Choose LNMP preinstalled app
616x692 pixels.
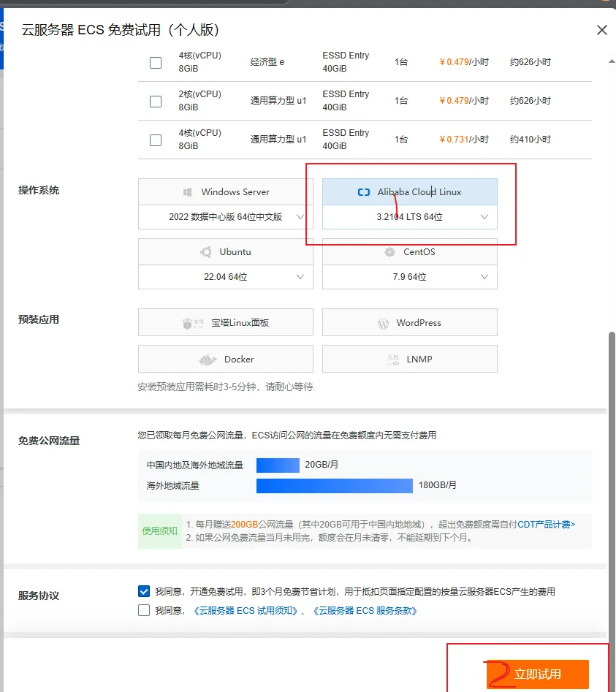coord(409,360)
